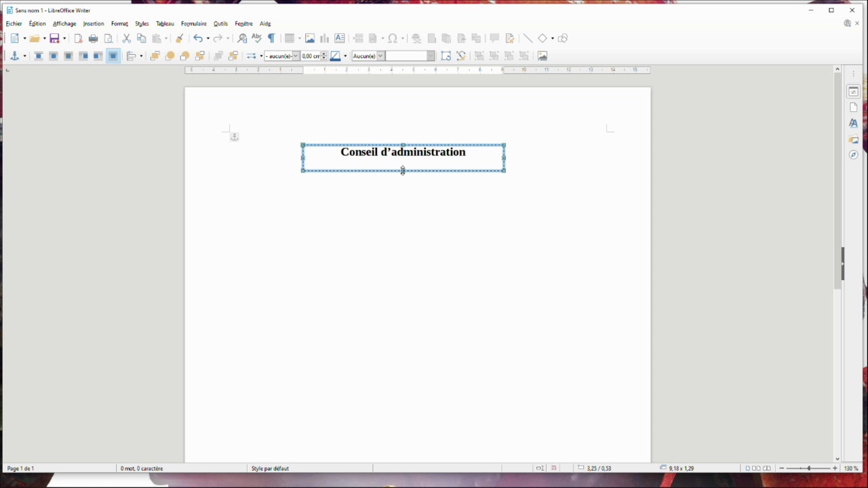Viewport: 868px width, 488px height.
Task: Click 'Style par défaut' in status bar
Action: [x=270, y=468]
